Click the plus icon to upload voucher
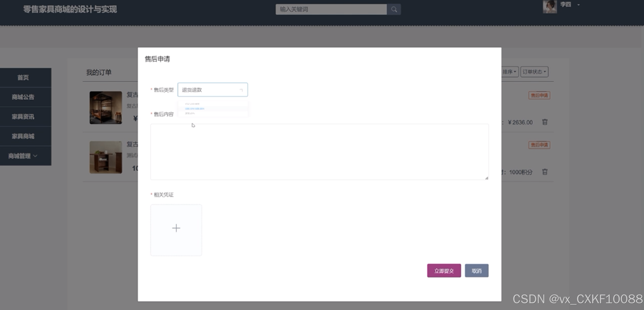This screenshot has width=644, height=310. coord(176,228)
